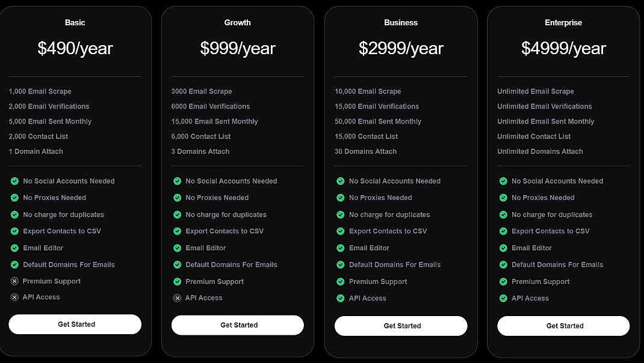Click the $999/year price in Growth plan

(237, 48)
